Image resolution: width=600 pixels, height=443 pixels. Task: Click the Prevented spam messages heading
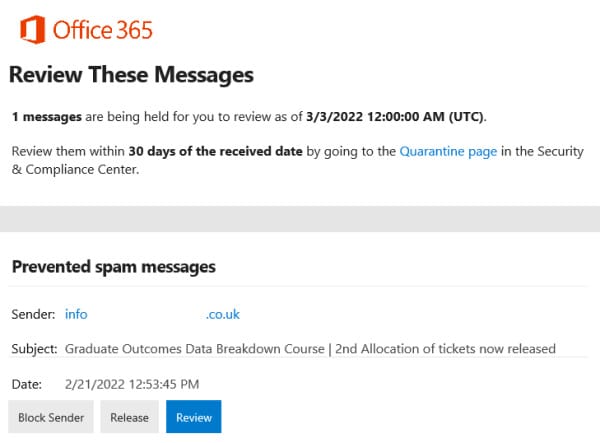coord(113,267)
